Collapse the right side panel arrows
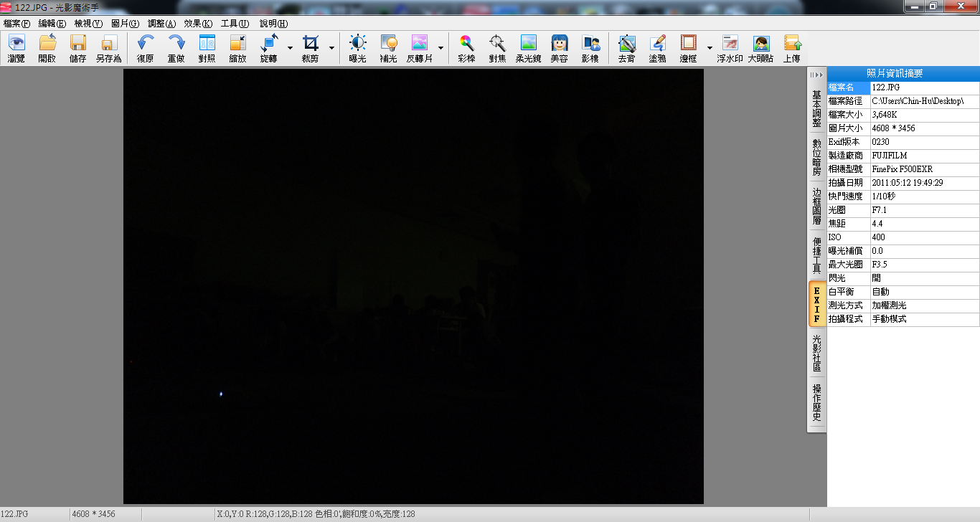980x522 pixels. [816, 75]
